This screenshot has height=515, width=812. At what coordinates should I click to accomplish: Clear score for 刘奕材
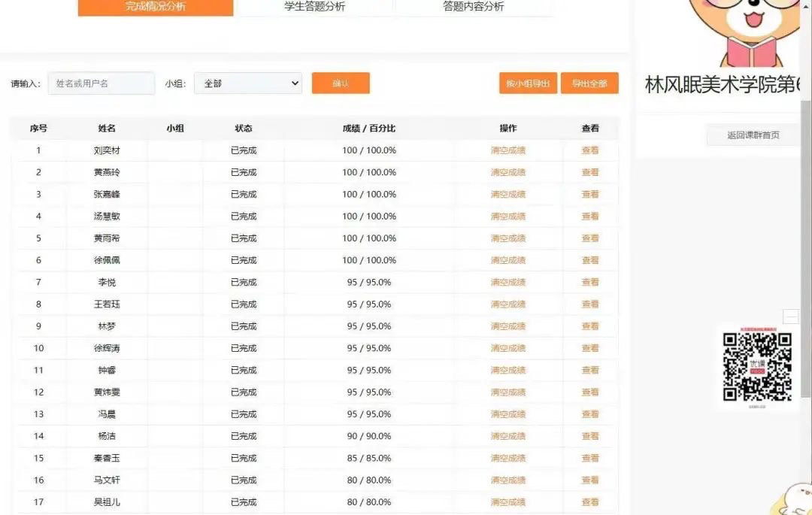[508, 150]
